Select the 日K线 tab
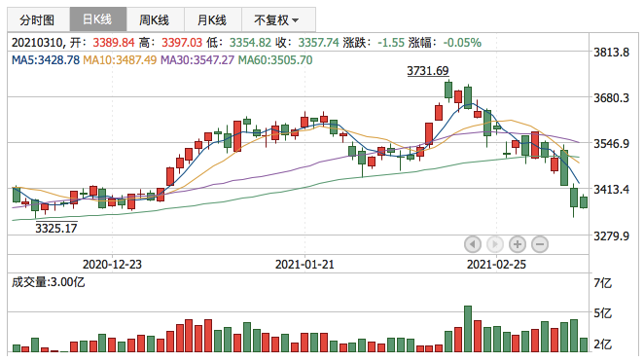 (x=98, y=19)
